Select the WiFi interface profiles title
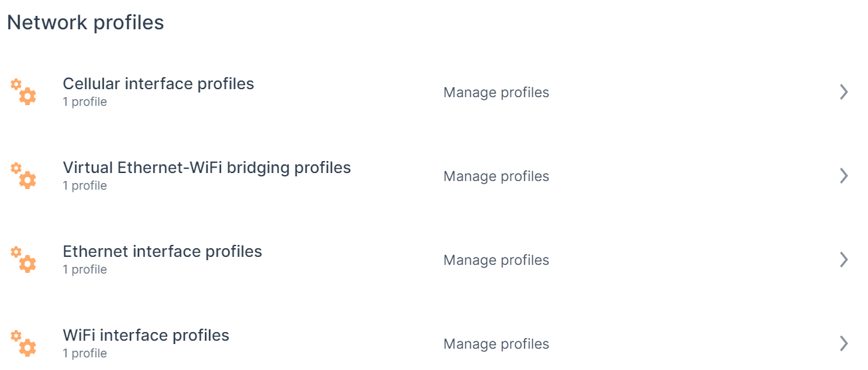This screenshot has height=370, width=868. 146,335
